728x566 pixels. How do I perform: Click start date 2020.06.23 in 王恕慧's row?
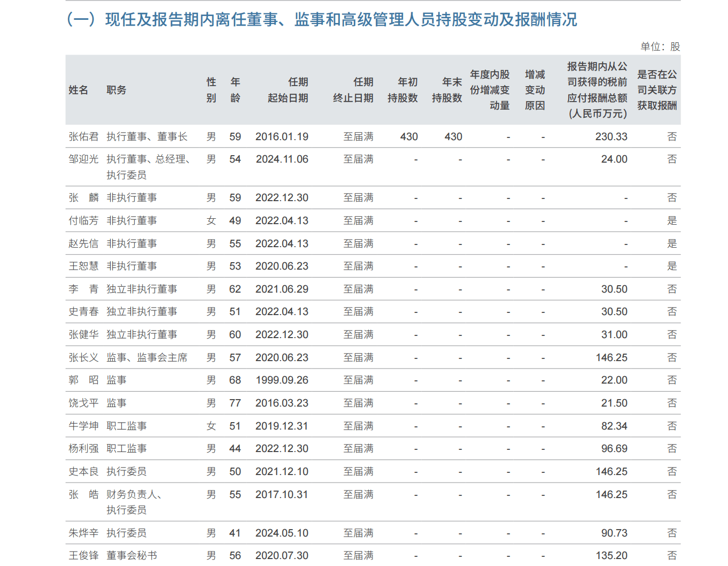pyautogui.click(x=282, y=266)
